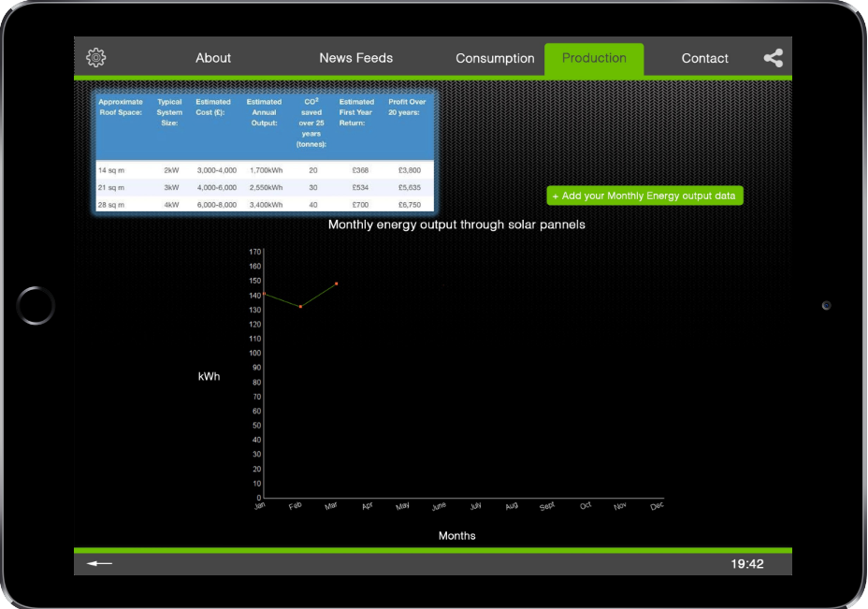Select the February data point on the graph

(x=300, y=306)
